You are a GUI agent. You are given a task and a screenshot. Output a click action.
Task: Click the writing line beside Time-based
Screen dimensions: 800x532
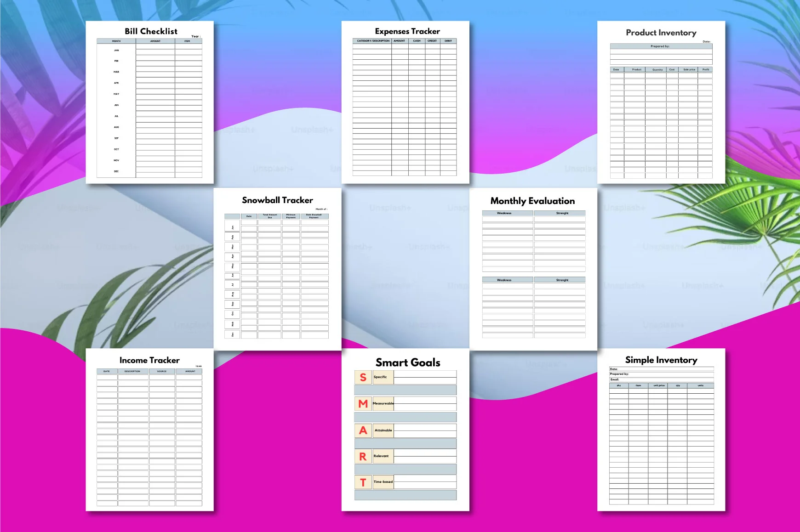pyautogui.click(x=425, y=482)
